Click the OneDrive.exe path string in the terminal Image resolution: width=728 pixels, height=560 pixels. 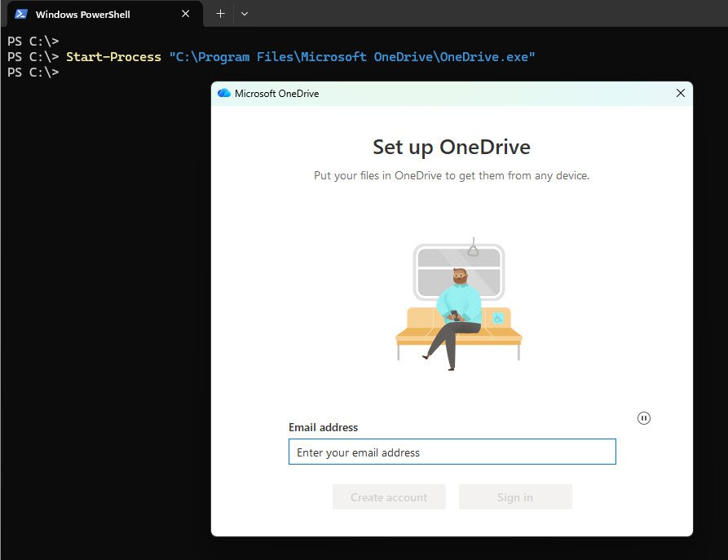[x=351, y=57]
